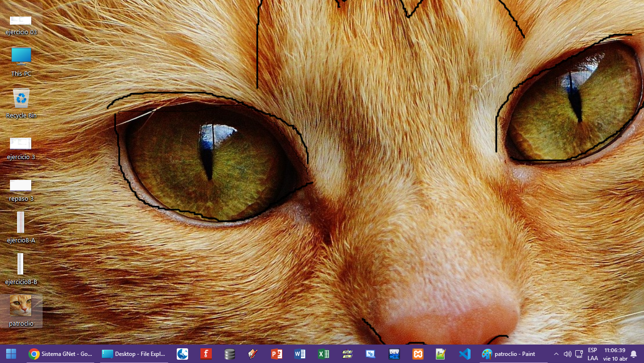Open XAMPP from the taskbar

[x=417, y=354]
